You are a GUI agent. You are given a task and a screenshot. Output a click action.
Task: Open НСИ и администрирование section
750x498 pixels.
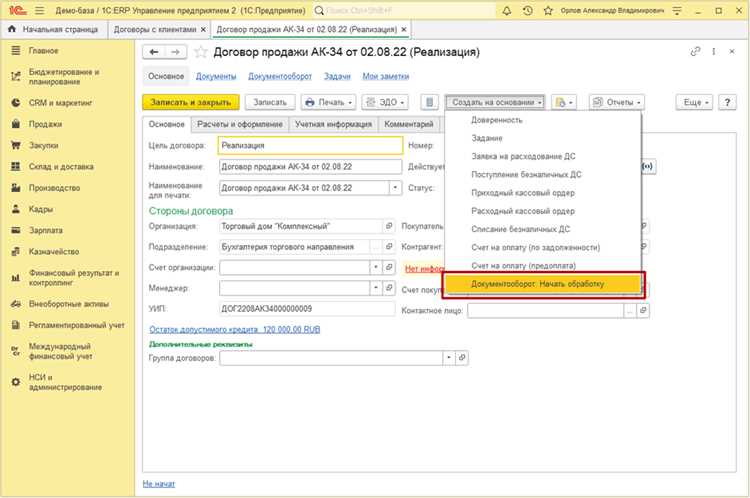tap(65, 382)
